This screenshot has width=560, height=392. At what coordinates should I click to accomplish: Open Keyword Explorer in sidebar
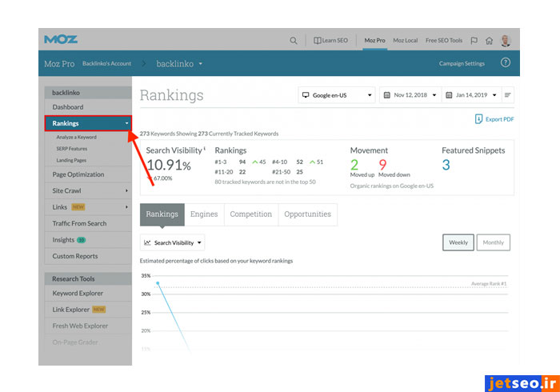[x=78, y=294]
